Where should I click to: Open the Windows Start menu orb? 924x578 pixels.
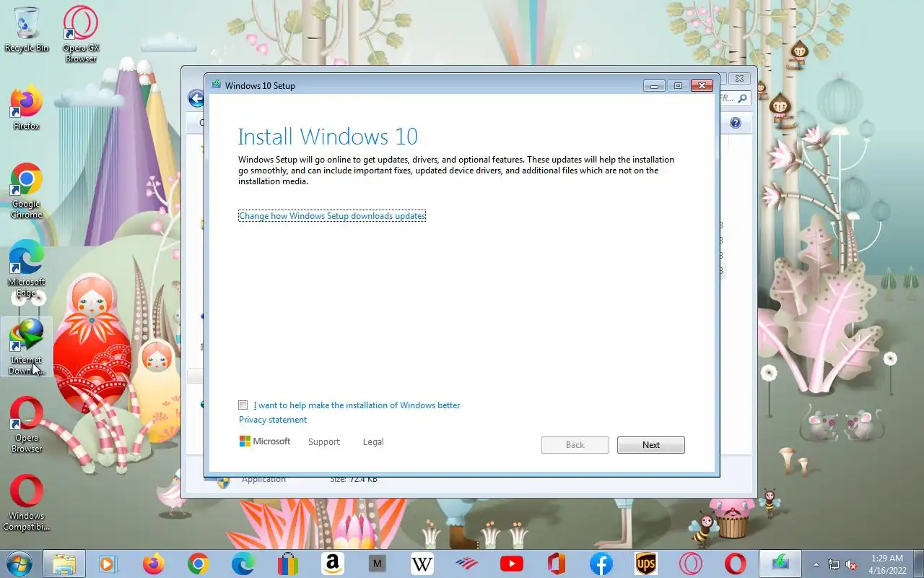click(x=19, y=564)
